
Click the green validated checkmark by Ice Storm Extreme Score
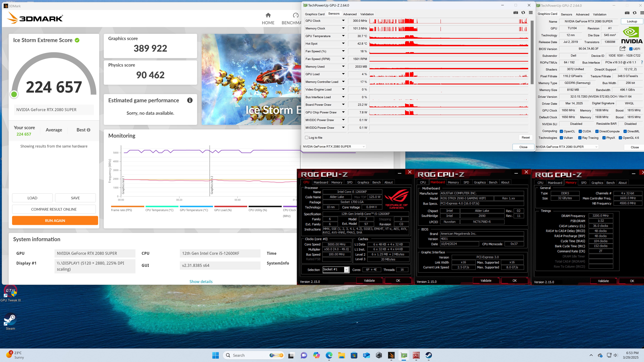click(x=77, y=40)
